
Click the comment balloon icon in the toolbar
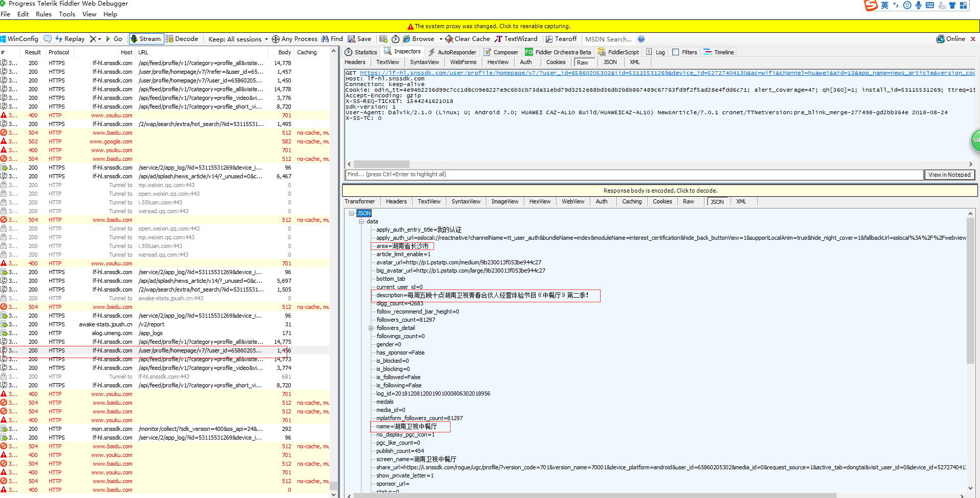point(48,39)
